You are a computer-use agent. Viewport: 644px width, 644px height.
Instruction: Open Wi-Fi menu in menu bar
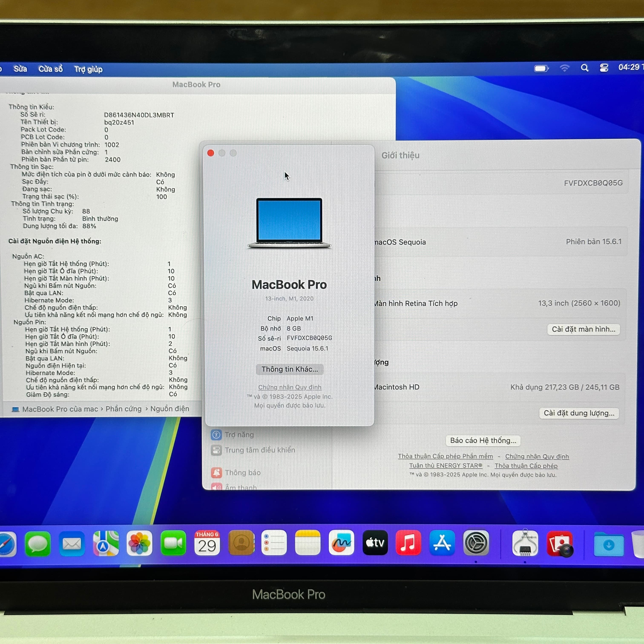point(564,68)
